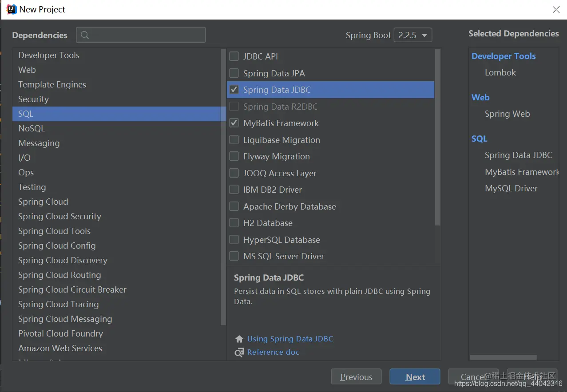Click the reference doc icon
567x392 pixels.
point(239,352)
